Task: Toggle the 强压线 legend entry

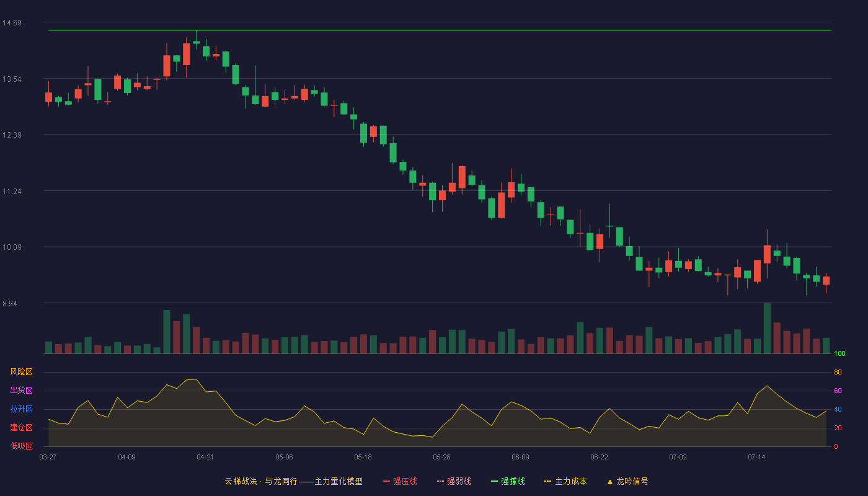Action: click(400, 481)
